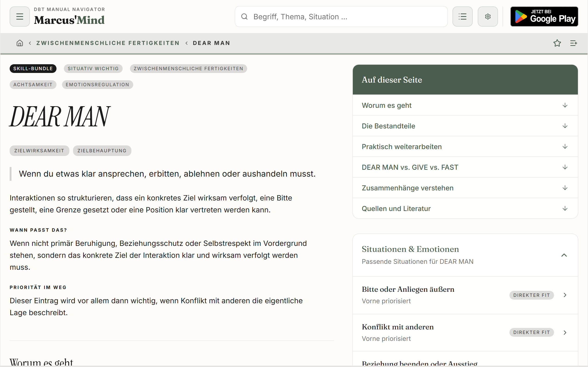588x367 pixels.
Task: Jump to Quellen und Literatur section
Action: [x=465, y=208]
